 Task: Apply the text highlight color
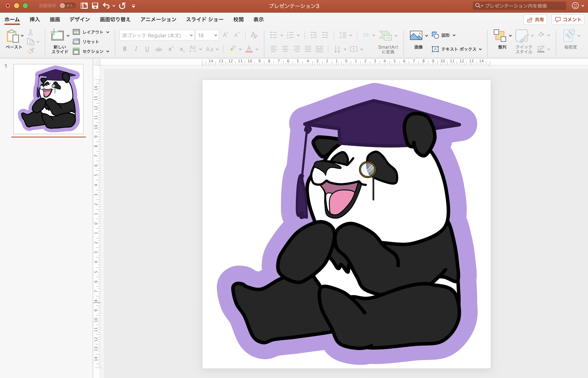(x=232, y=49)
